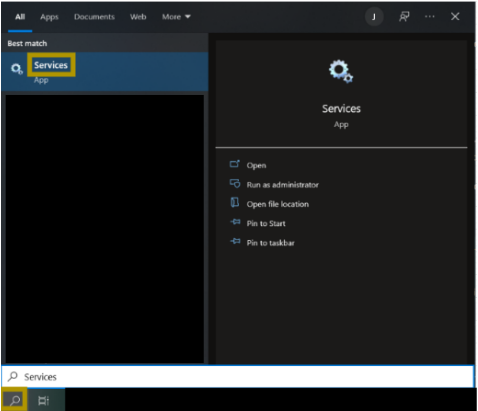Screen dimensions: 478x411
Task: Choose Open in the right panel
Action: [256, 165]
